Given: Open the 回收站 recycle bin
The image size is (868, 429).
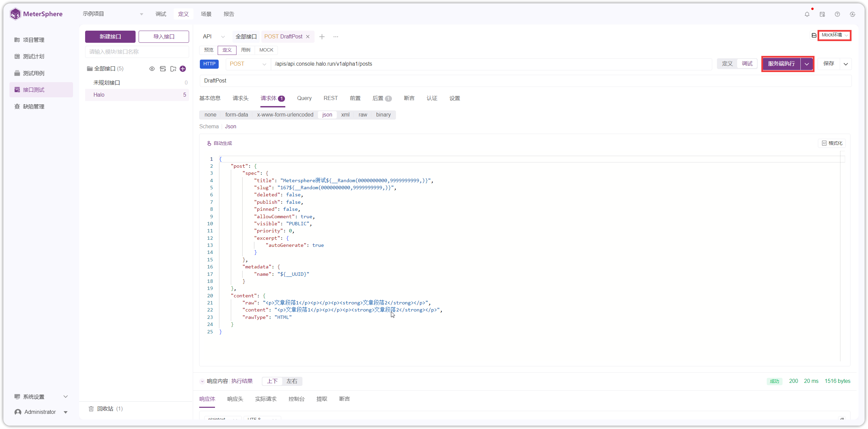Looking at the screenshot, I should tap(106, 408).
